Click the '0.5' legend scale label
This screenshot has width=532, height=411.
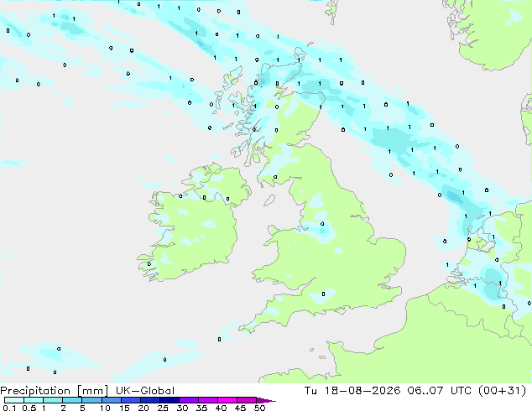[x=29, y=408]
